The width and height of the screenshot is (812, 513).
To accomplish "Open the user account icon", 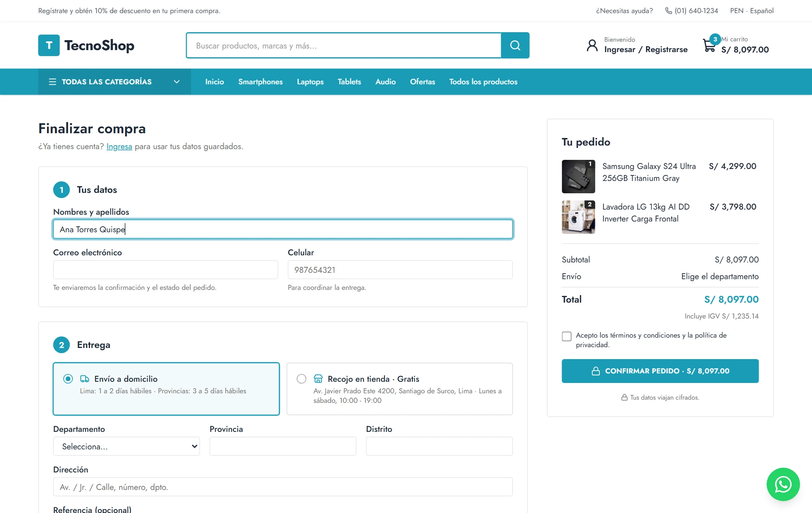I will [592, 45].
